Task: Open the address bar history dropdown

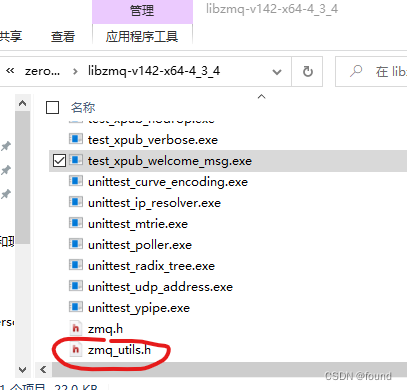Action: click(x=277, y=72)
